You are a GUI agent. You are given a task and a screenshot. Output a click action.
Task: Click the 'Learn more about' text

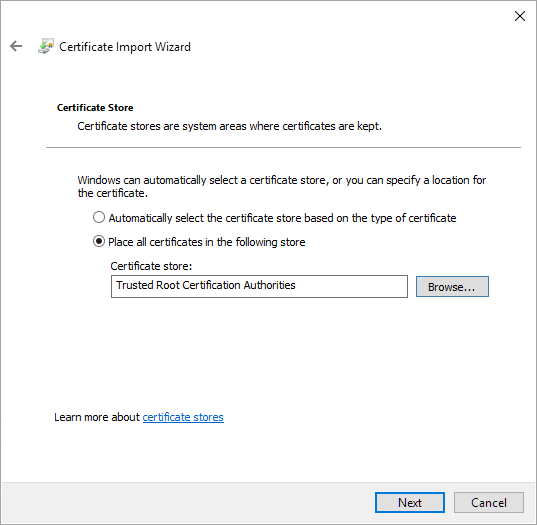click(x=97, y=417)
